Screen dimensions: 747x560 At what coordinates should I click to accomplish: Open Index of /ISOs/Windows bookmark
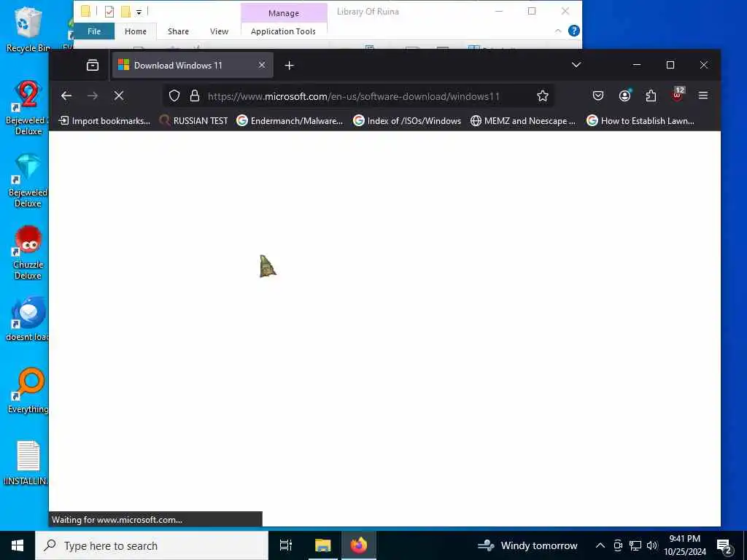[x=407, y=121]
